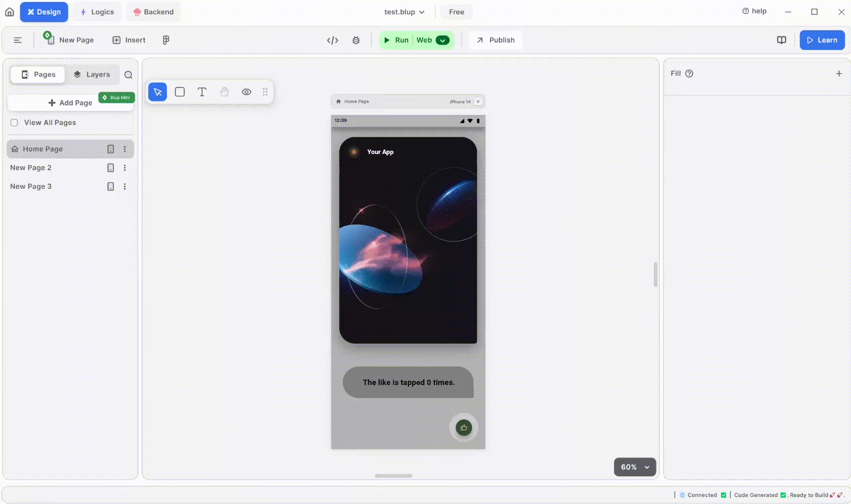
Task: Open the documentation book icon near Learn
Action: coord(782,40)
